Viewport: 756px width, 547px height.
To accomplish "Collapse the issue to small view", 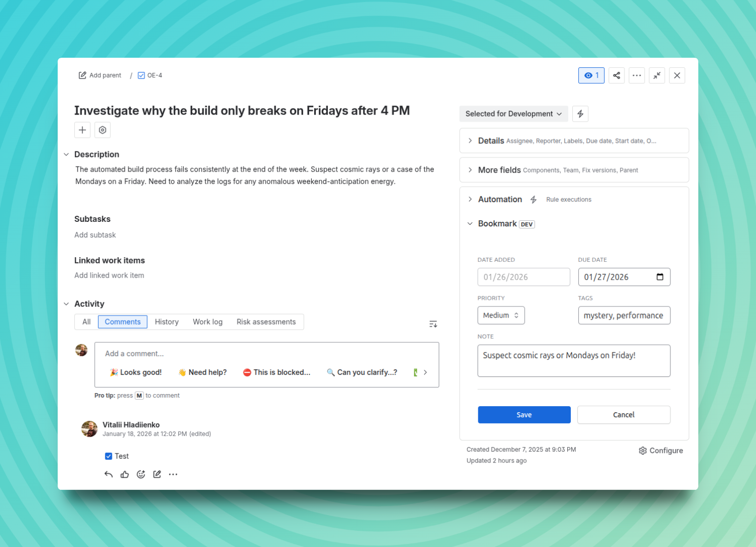I will tap(657, 75).
